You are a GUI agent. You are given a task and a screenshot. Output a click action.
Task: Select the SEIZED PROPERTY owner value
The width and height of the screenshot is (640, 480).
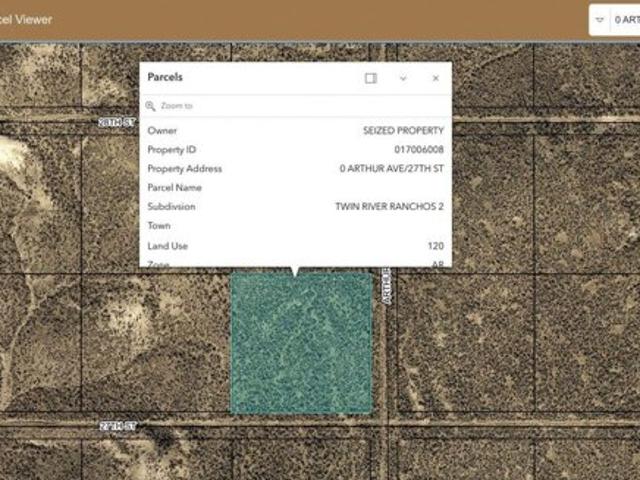pos(403,131)
